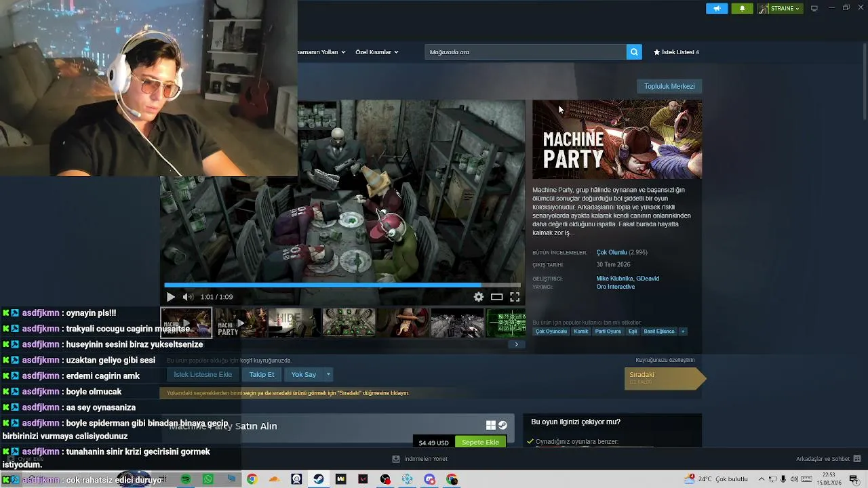Image resolution: width=868 pixels, height=488 pixels.
Task: Open Discord from the taskbar
Action: click(x=430, y=479)
